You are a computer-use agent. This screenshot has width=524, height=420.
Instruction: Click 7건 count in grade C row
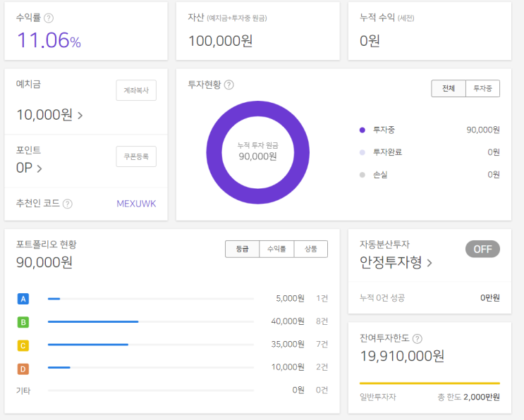click(322, 344)
